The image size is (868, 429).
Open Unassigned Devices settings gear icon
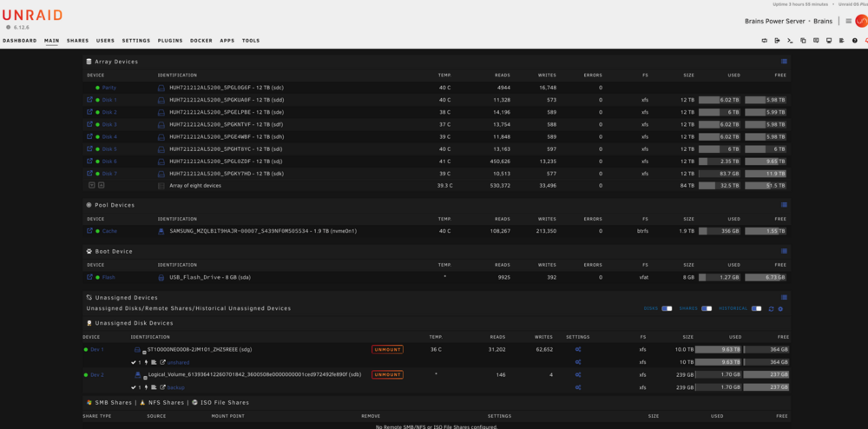point(780,308)
